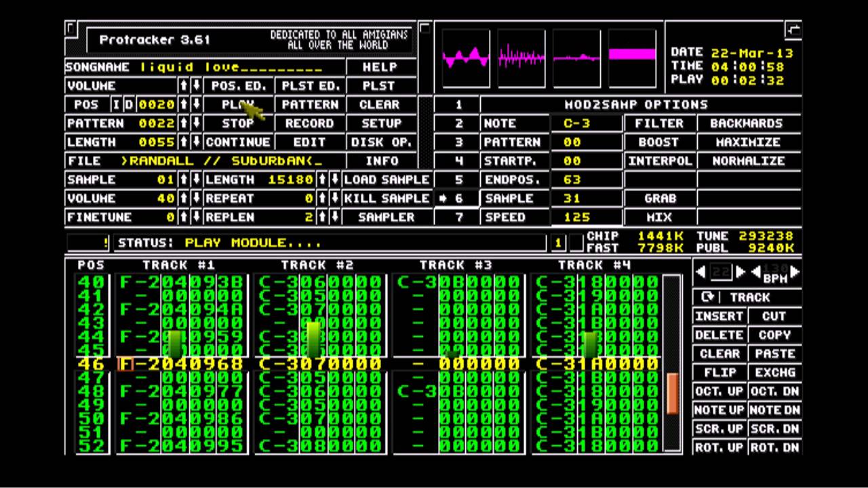Click the STOP button
The height and width of the screenshot is (488, 868).
click(238, 123)
